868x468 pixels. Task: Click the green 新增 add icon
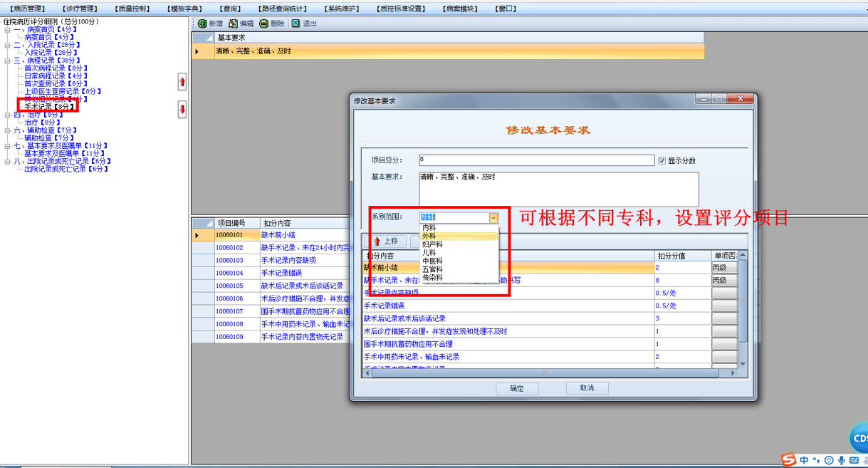[x=202, y=24]
